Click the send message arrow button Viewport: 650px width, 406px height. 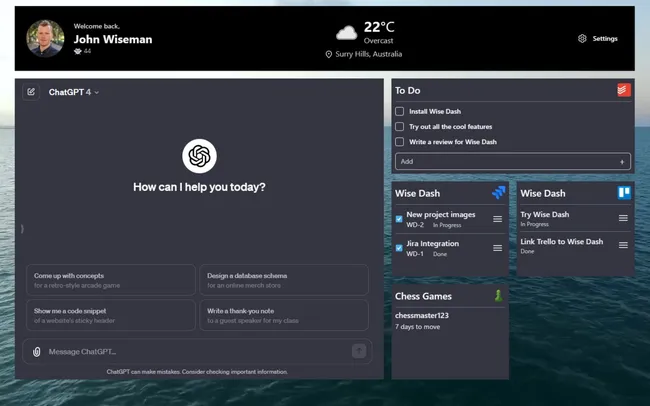pos(358,351)
